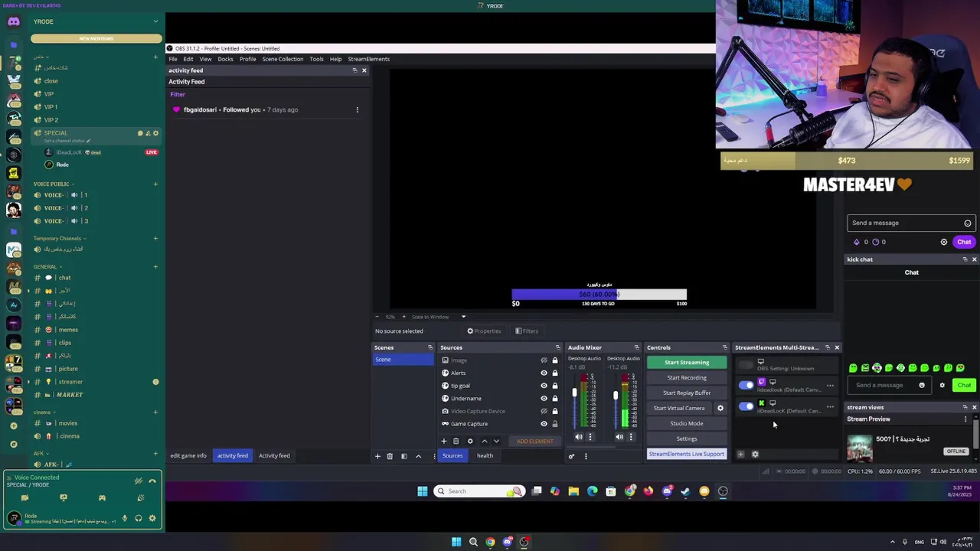Show the Video Capture Device source
This screenshot has height=551, width=980.
(544, 411)
